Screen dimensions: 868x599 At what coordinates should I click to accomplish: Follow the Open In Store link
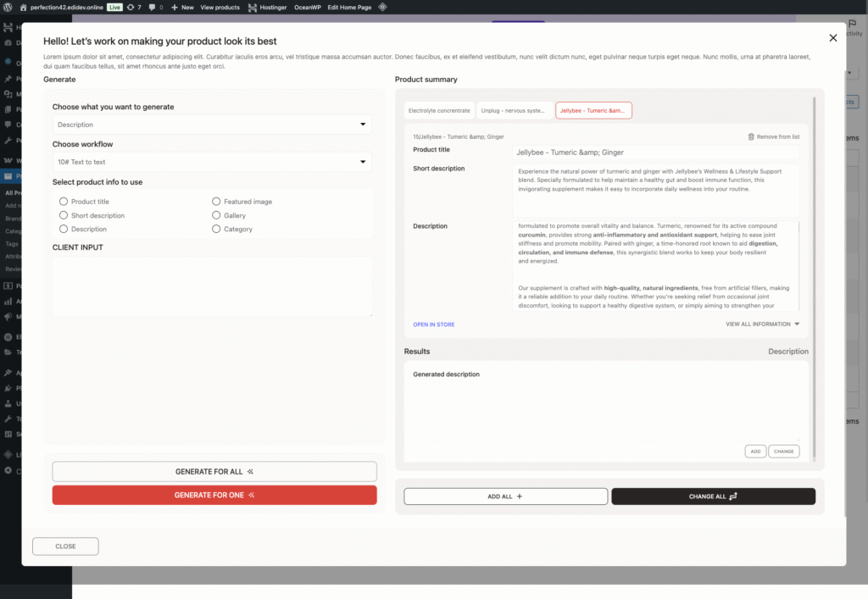tap(434, 324)
